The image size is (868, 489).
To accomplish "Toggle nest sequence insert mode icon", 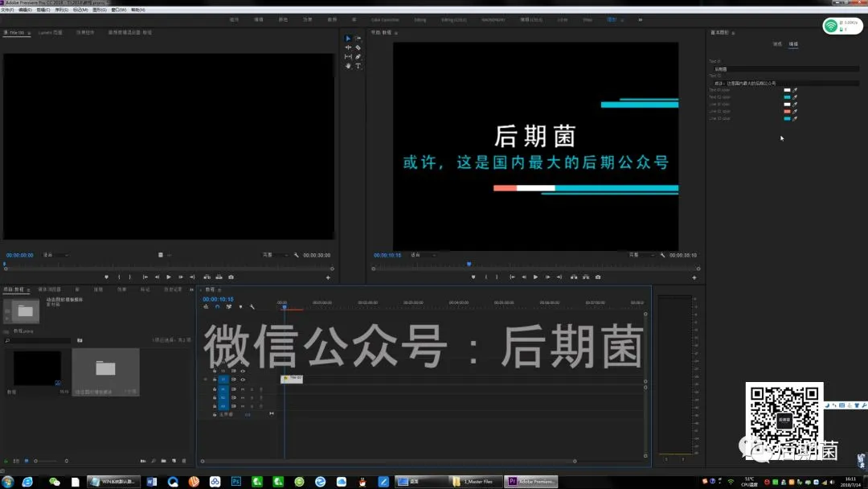I will tap(206, 306).
